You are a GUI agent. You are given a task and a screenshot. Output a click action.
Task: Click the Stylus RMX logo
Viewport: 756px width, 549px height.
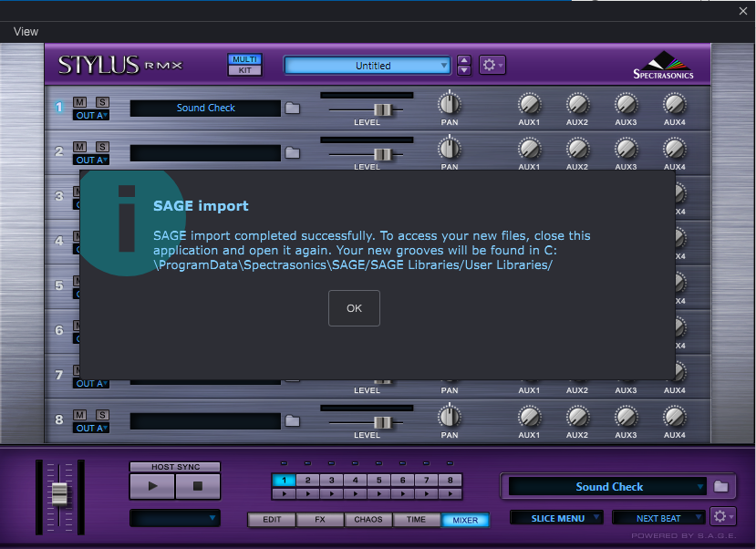tap(120, 65)
